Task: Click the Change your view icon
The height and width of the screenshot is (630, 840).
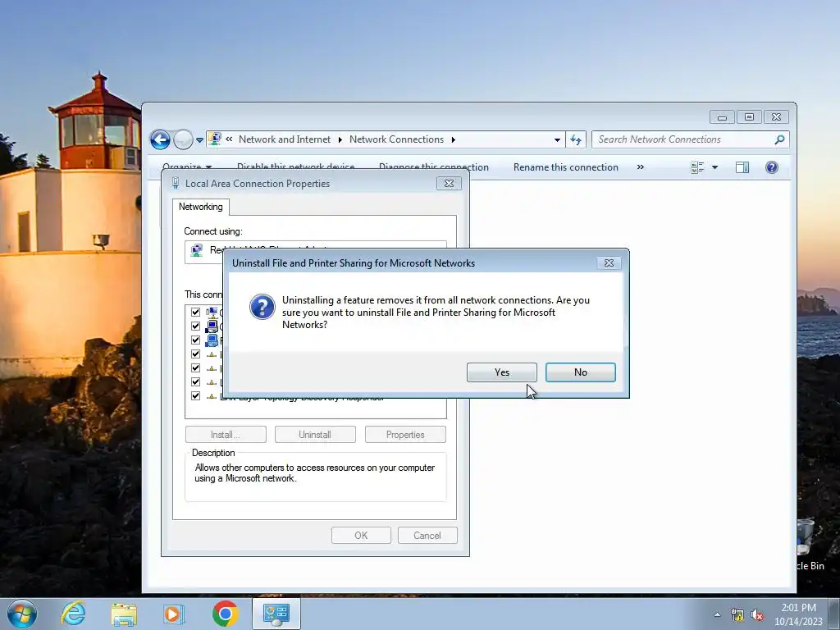Action: point(697,167)
